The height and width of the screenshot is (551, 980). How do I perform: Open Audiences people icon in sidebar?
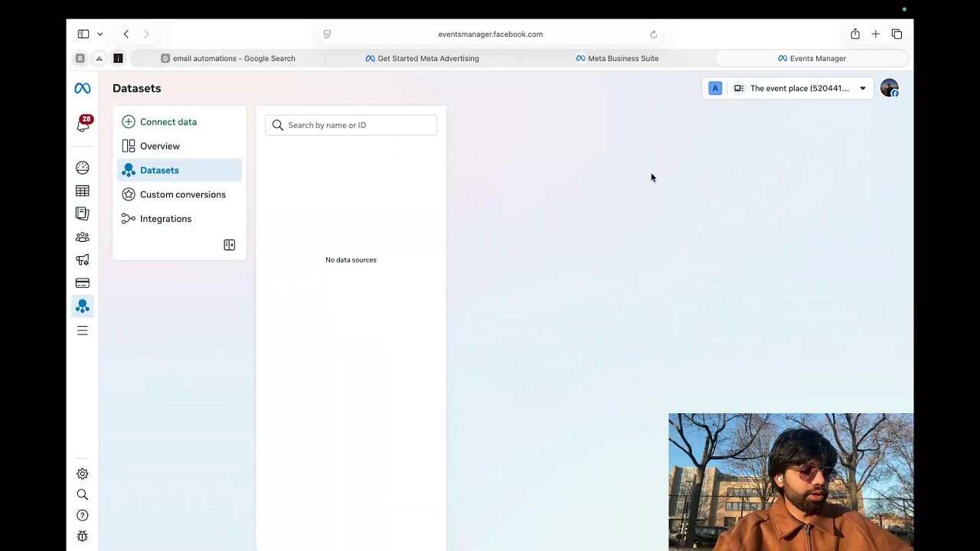coord(83,237)
